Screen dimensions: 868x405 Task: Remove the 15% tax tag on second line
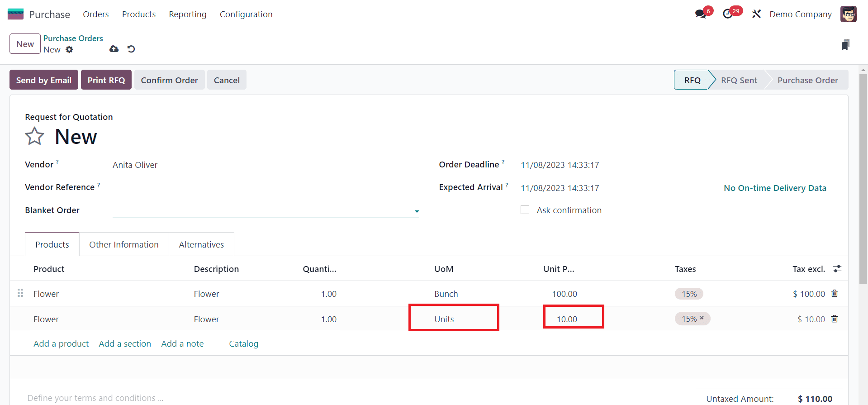[702, 318]
